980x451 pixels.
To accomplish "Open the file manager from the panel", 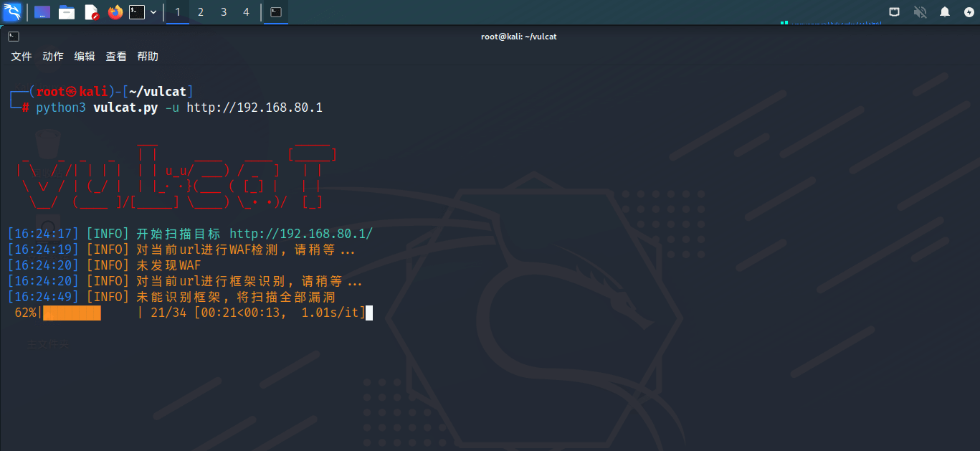I will (x=67, y=12).
